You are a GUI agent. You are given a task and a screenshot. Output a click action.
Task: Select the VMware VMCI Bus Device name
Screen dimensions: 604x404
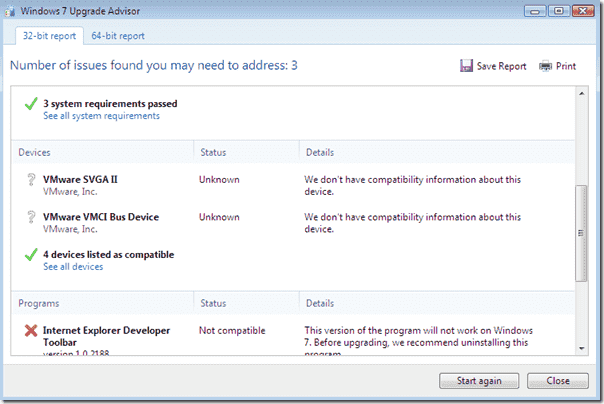101,217
